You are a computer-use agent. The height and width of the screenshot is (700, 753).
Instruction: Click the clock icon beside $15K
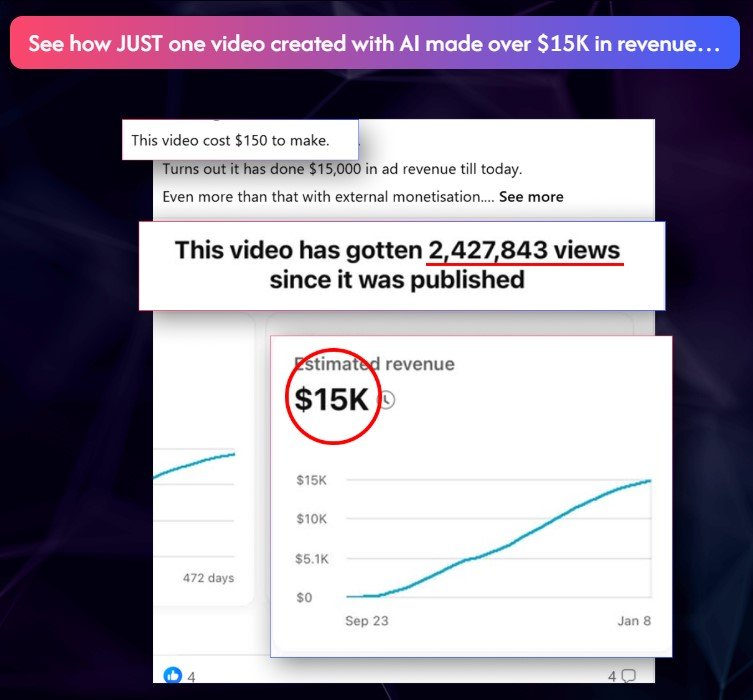coord(387,400)
